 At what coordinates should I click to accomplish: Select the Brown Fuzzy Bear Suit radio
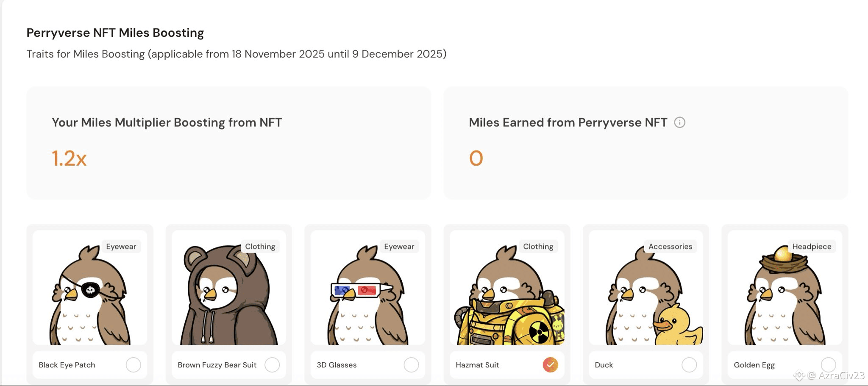coord(272,365)
